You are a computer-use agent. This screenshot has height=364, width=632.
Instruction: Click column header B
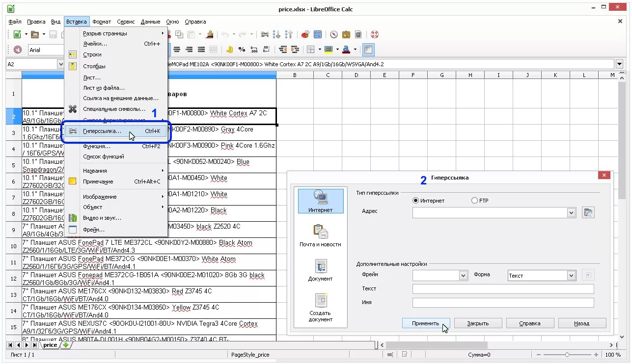295,75
